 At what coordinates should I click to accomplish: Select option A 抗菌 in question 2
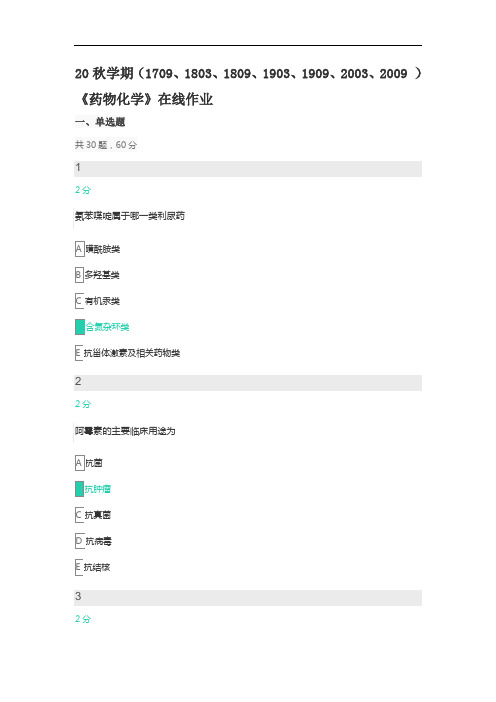89,463
